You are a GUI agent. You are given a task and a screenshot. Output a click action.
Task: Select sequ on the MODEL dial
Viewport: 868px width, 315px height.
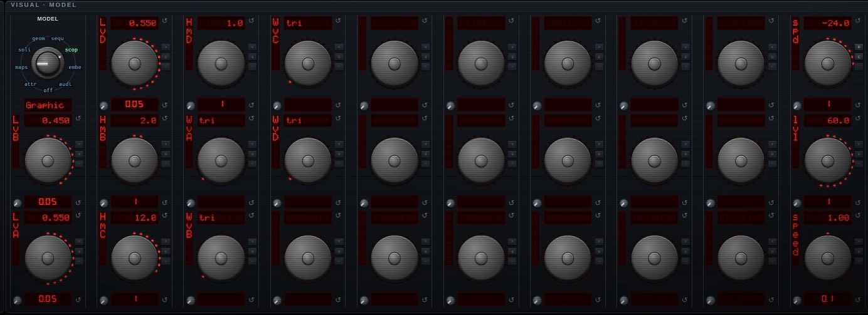(58, 39)
